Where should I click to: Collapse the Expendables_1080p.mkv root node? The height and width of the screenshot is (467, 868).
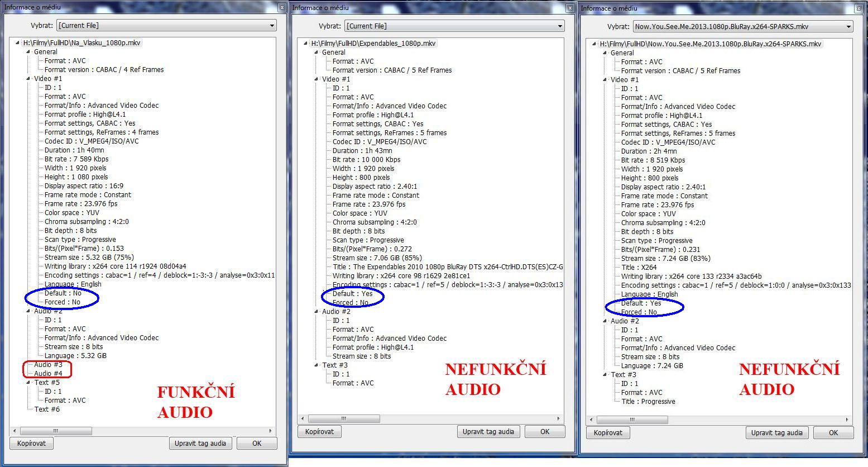pyautogui.click(x=305, y=44)
